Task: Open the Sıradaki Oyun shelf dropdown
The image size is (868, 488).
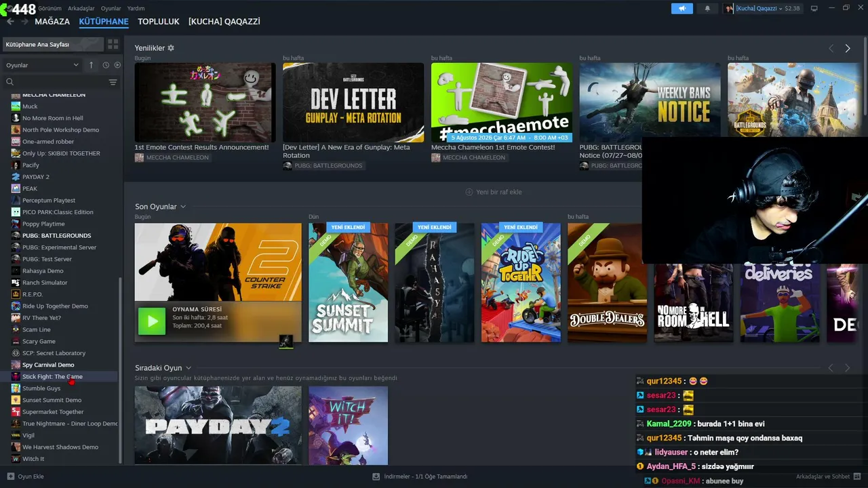Action: [x=189, y=368]
